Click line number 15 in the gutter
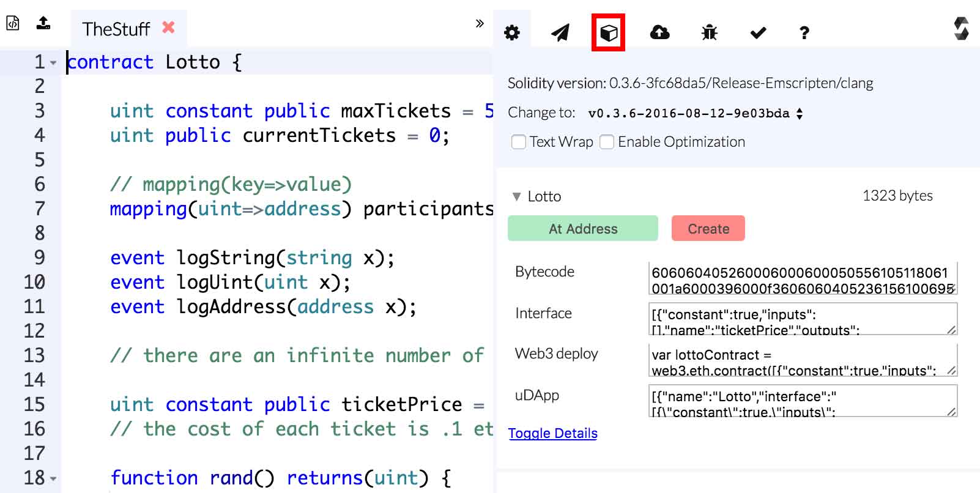The height and width of the screenshot is (493, 980). [x=34, y=404]
